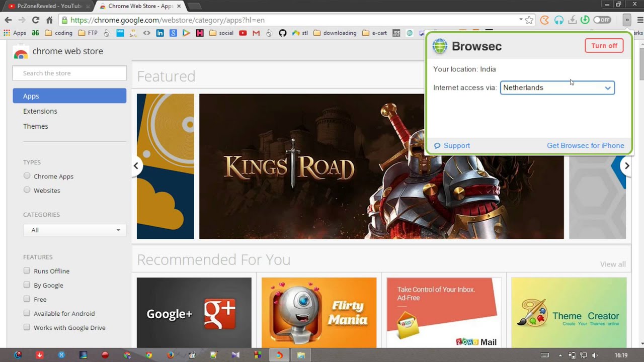Open a new tab button
The width and height of the screenshot is (644, 362).
194,6
